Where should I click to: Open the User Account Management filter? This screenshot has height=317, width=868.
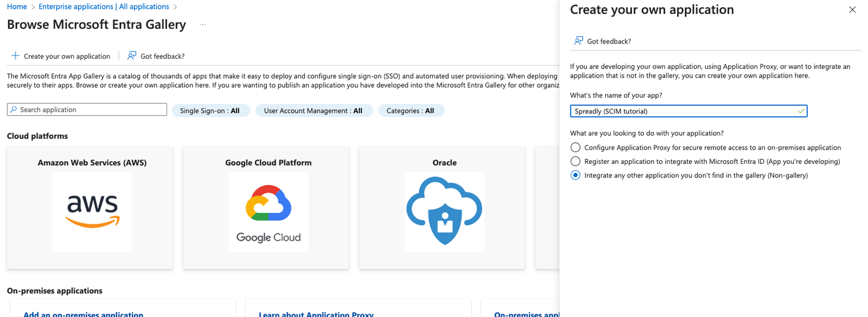coord(314,111)
